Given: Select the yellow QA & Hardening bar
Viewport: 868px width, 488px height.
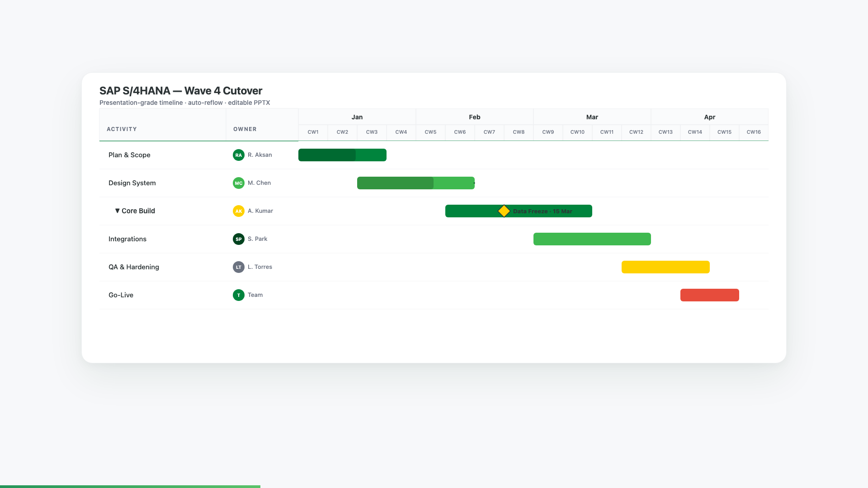Looking at the screenshot, I should click(x=665, y=267).
